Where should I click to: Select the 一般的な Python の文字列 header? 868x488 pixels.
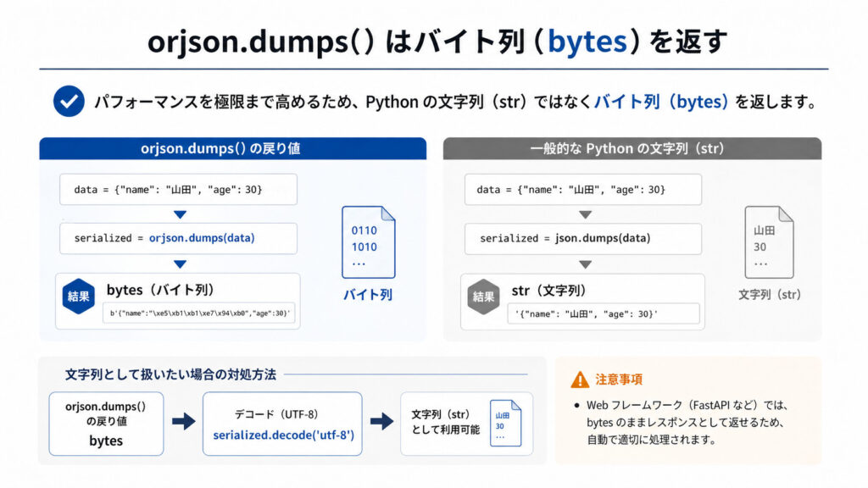[x=632, y=148]
